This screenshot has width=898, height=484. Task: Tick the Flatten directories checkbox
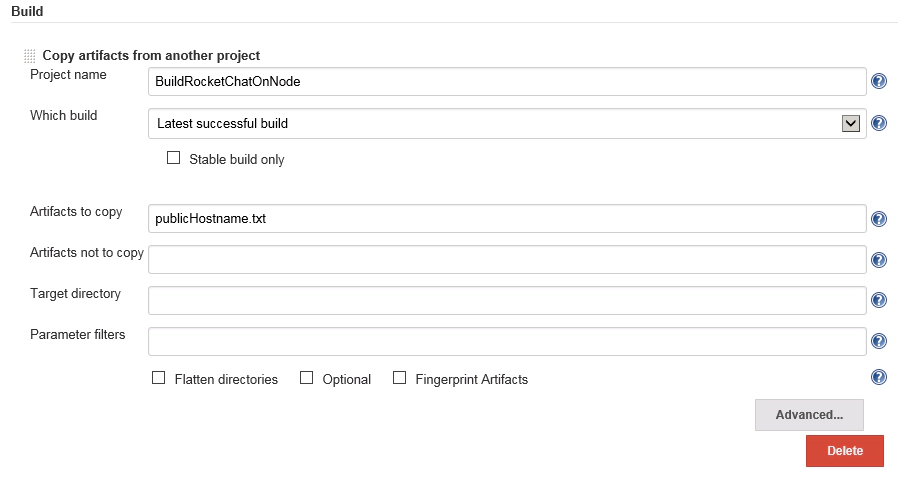158,378
